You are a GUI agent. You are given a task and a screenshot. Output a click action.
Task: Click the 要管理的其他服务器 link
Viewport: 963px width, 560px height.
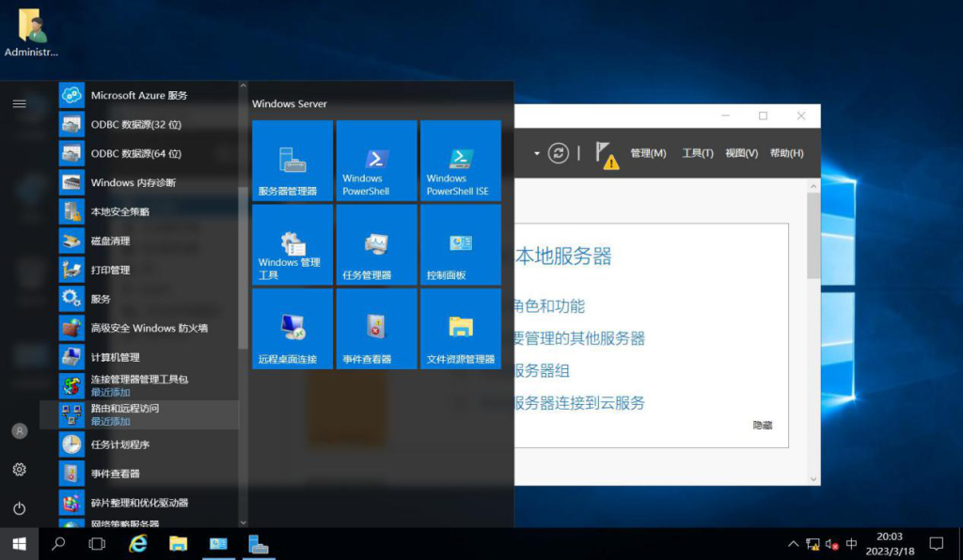pos(579,338)
